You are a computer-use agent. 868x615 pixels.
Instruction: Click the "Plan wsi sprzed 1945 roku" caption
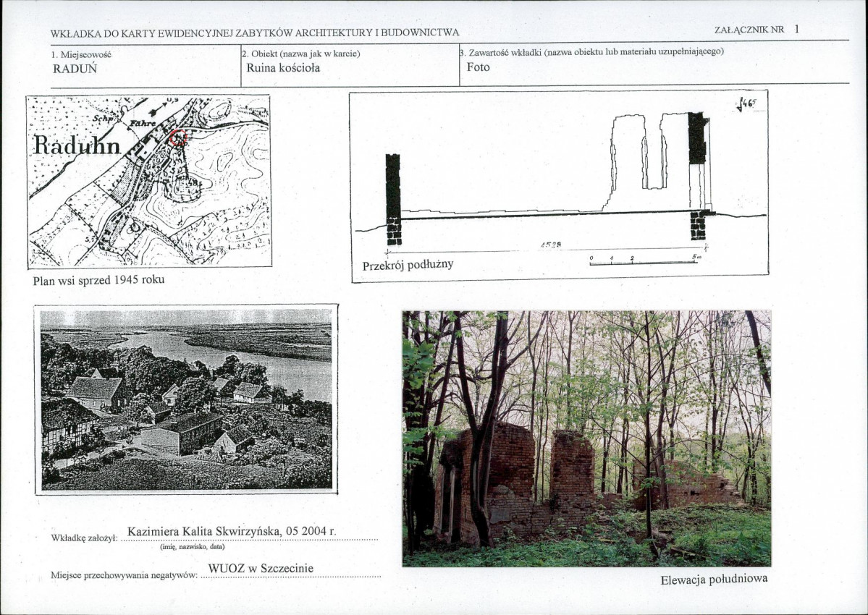[x=98, y=279]
